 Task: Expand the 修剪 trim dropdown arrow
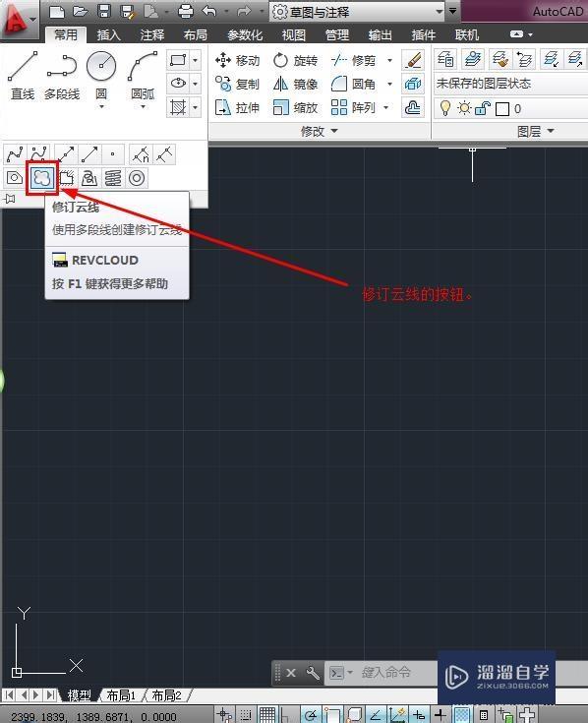coord(389,60)
